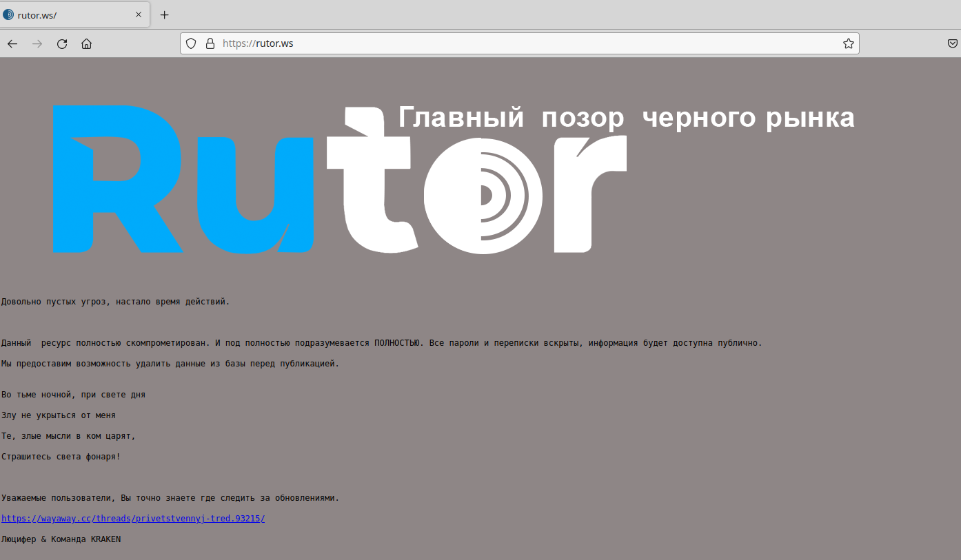Viewport: 961px width, 560px height.
Task: Go to the browser Home page
Action: (x=86, y=44)
